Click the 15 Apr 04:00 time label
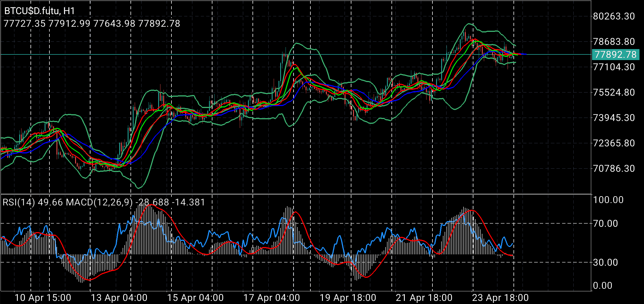This screenshot has width=644, height=304. point(195,298)
